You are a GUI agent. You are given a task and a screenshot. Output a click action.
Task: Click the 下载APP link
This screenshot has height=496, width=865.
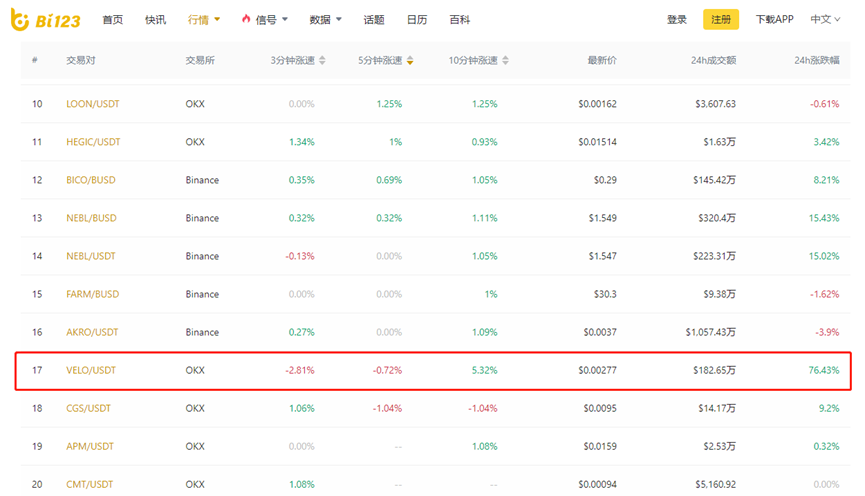(774, 20)
